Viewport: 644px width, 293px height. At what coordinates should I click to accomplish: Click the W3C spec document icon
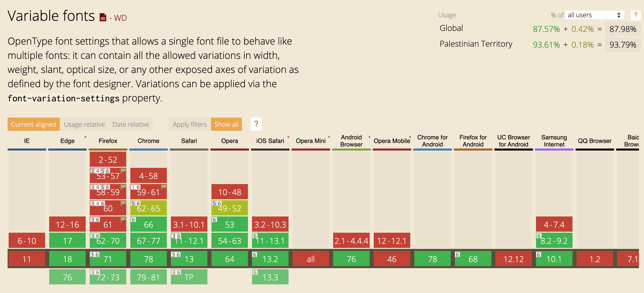pos(103,17)
